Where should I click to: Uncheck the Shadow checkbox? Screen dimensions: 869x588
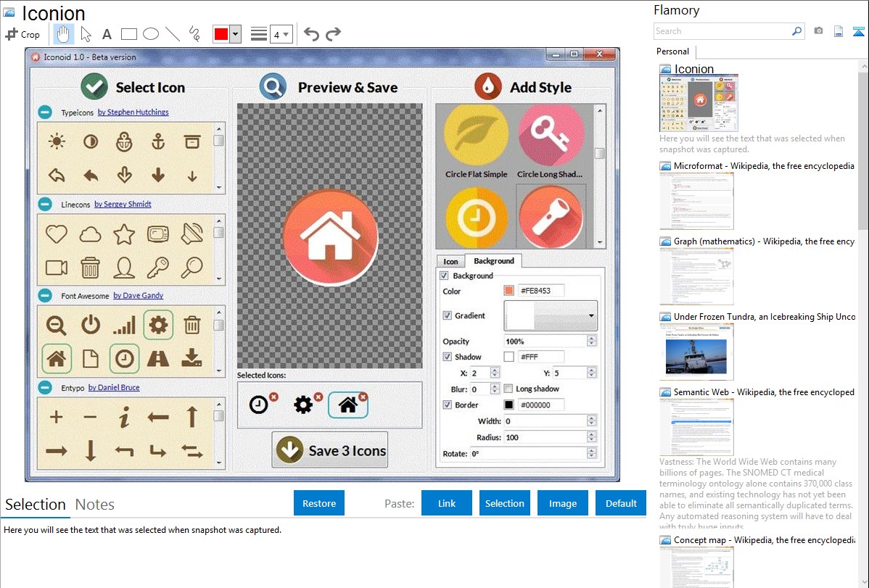(x=448, y=357)
